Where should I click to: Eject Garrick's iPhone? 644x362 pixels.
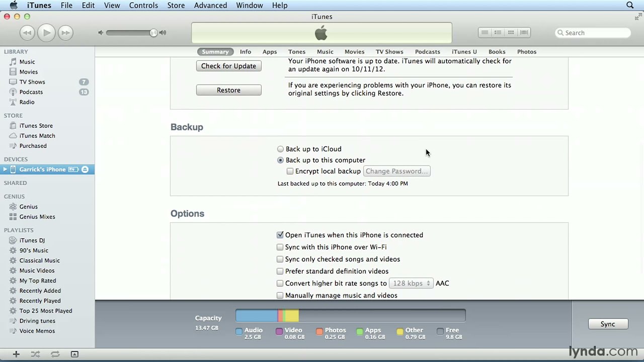[85, 169]
